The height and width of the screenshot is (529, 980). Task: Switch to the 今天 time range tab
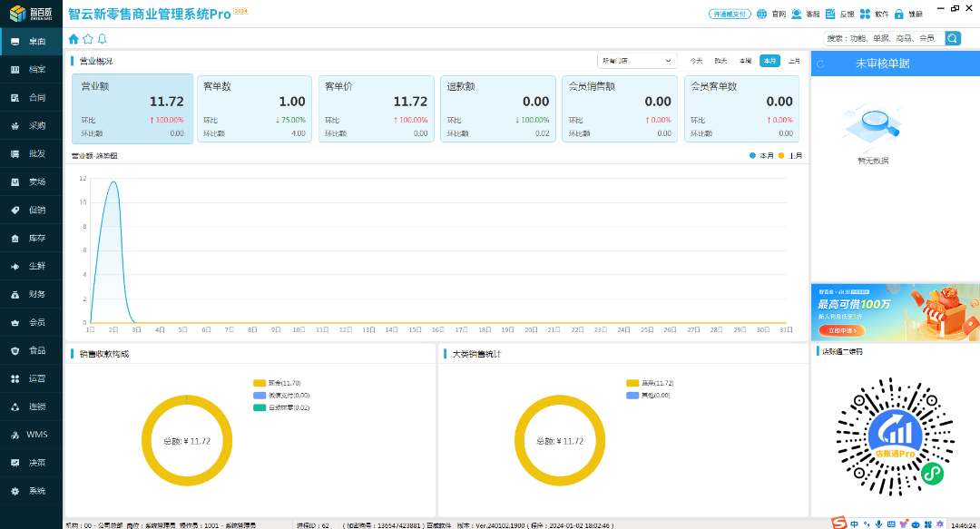(x=696, y=61)
